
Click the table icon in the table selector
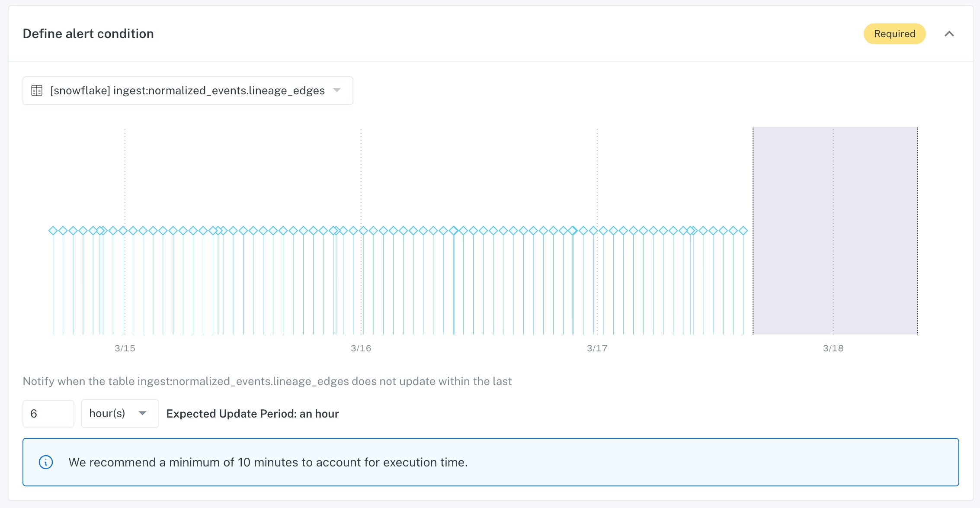click(x=37, y=90)
